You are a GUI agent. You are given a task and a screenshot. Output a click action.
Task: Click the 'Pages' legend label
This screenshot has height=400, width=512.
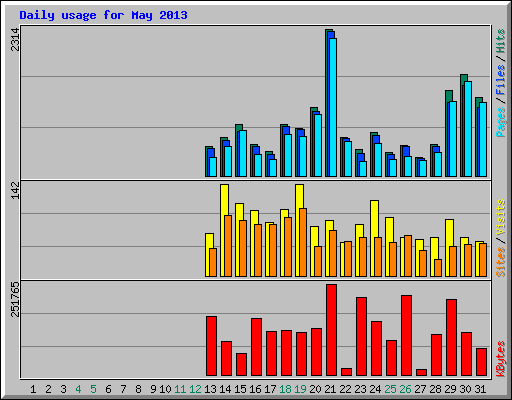[501, 122]
